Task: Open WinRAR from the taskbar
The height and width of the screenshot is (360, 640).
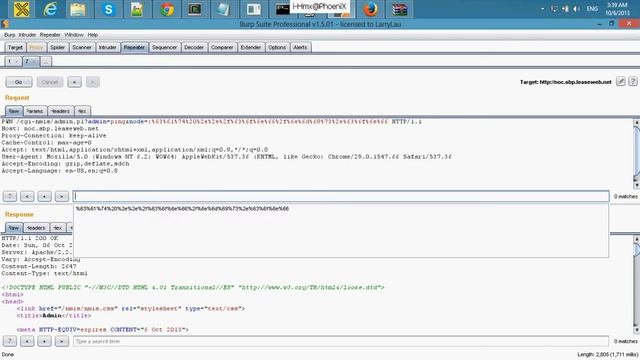Action: pyautogui.click(x=399, y=9)
